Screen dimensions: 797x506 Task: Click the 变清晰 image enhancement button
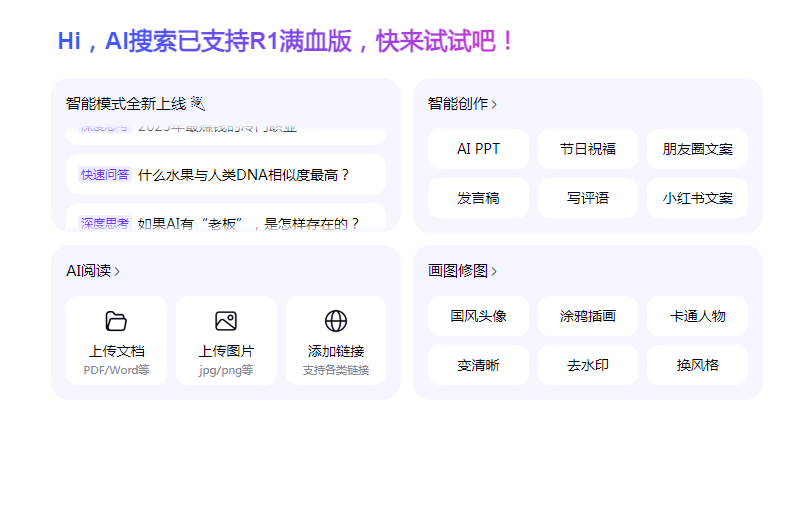coord(478,365)
